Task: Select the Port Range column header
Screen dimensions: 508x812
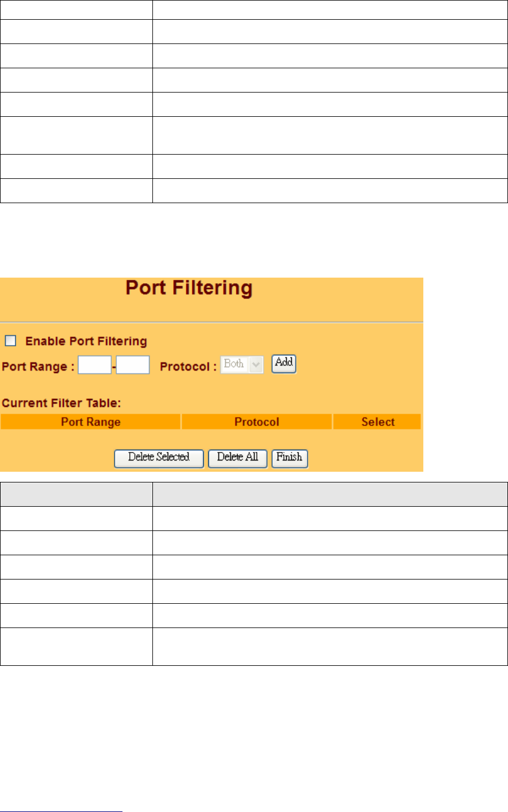Action: click(90, 422)
